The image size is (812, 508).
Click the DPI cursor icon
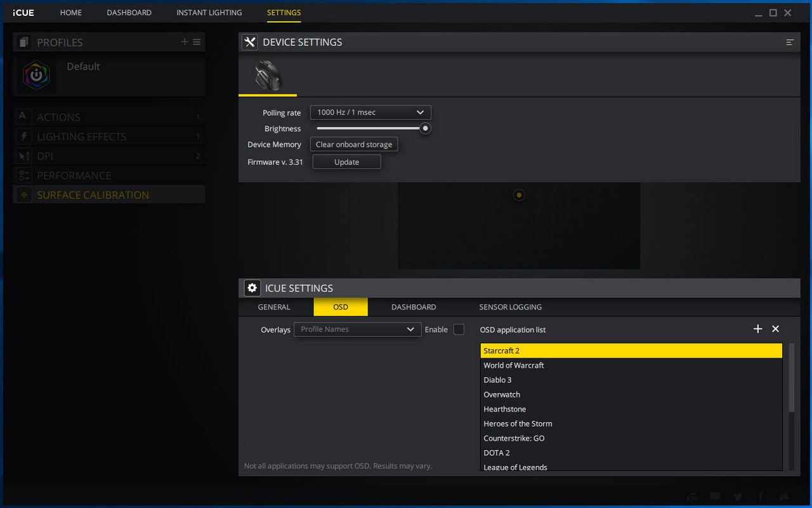pos(23,156)
